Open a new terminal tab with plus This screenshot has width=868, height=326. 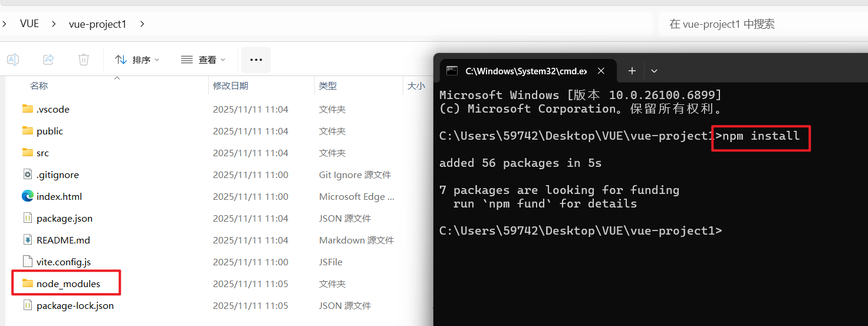click(632, 71)
